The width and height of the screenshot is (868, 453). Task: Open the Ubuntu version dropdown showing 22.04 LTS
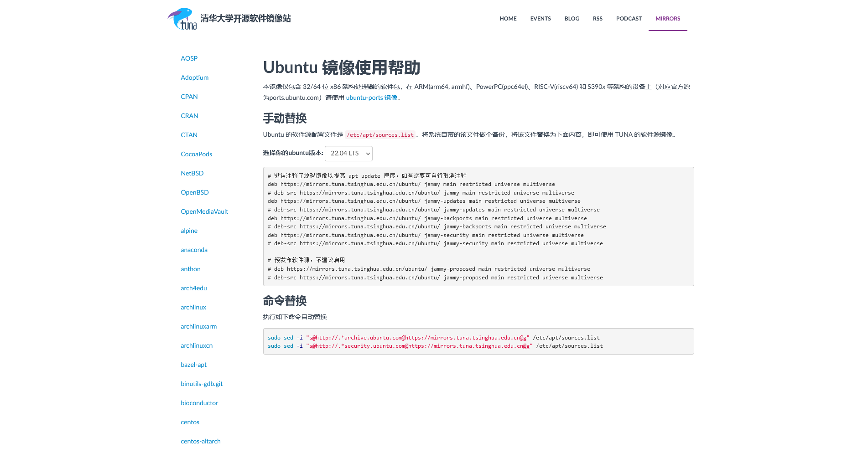[348, 154]
